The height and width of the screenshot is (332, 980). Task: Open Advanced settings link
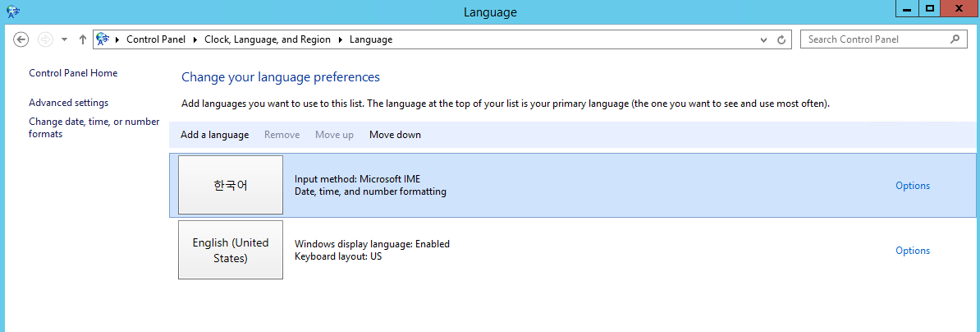[x=69, y=103]
